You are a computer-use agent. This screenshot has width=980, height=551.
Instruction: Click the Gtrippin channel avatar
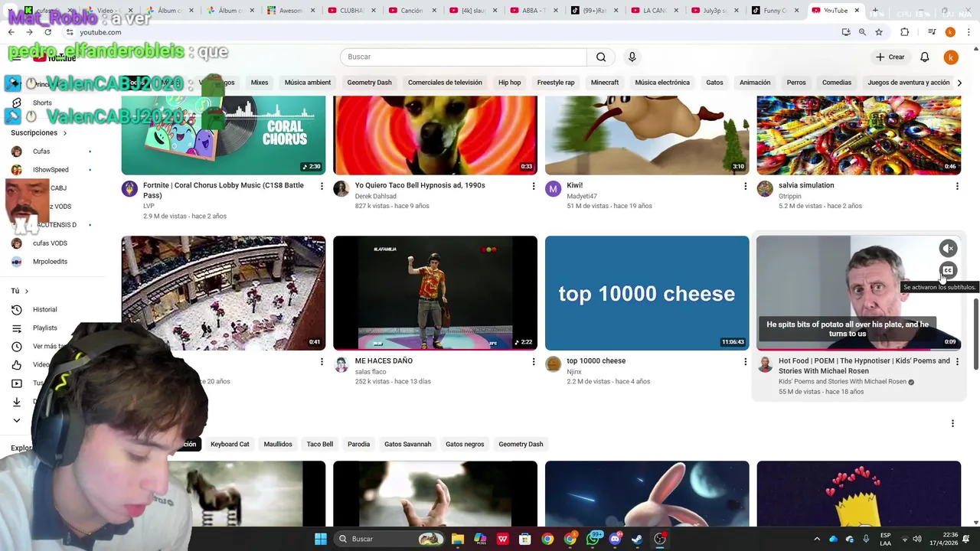tap(765, 189)
